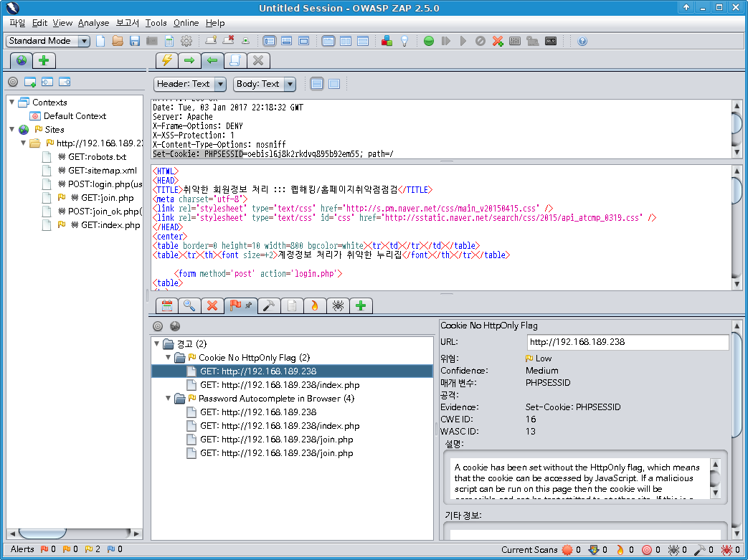Image resolution: width=748 pixels, height=560 pixels.
Task: Open the help question mark icon
Action: [x=582, y=41]
